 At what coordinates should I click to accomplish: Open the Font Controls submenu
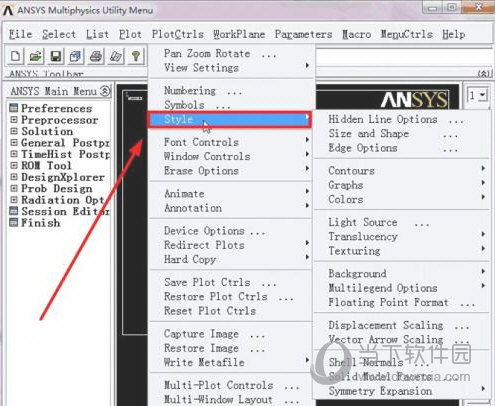[231, 142]
